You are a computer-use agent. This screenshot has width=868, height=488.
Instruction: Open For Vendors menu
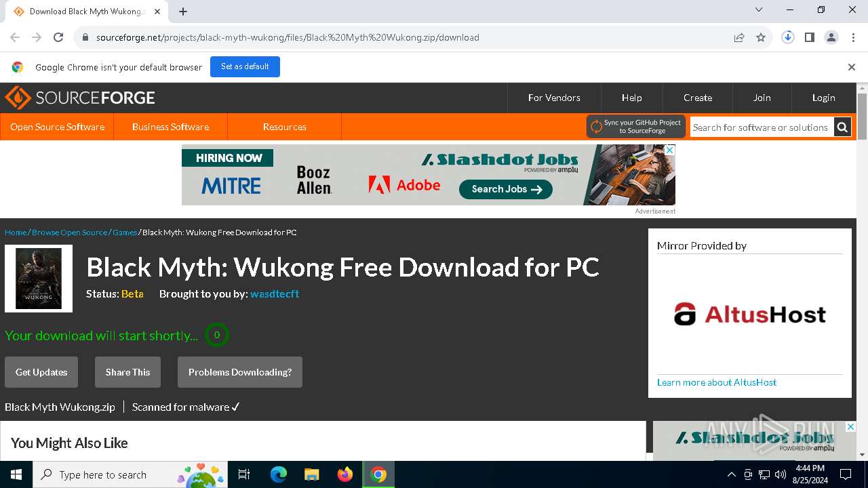point(554,98)
